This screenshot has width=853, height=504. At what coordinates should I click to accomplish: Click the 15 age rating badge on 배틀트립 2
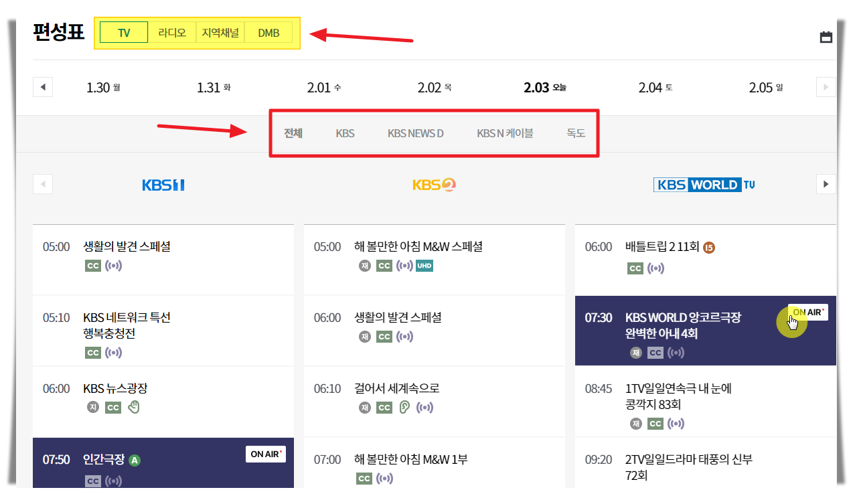[709, 248]
